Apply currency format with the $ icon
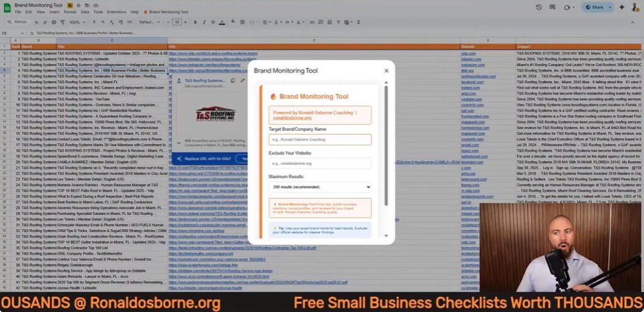Image resolution: width=644 pixels, height=312 pixels. click(x=94, y=22)
